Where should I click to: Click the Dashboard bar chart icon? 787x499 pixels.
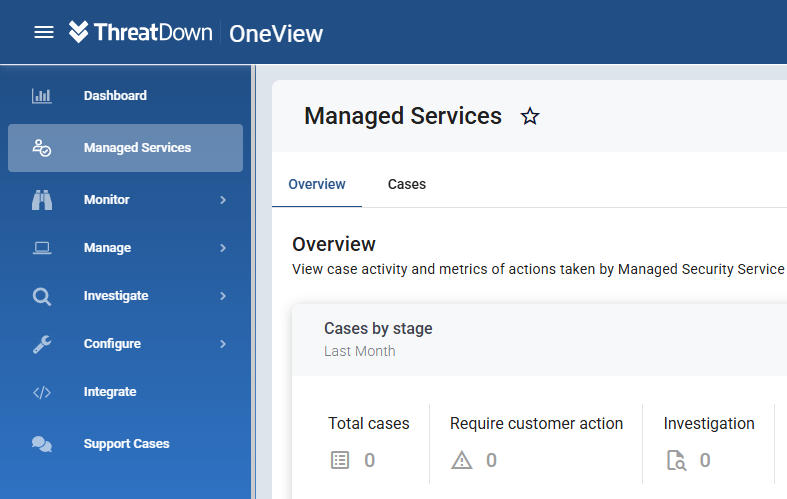[42, 95]
